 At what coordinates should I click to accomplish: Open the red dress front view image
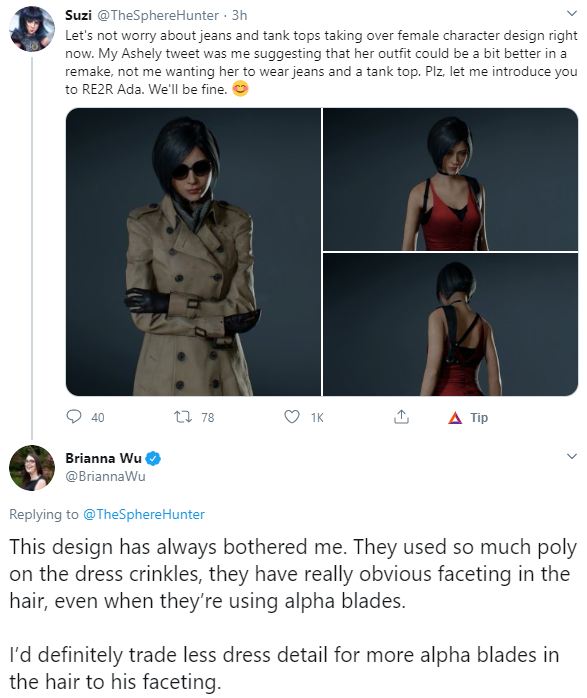coord(450,179)
